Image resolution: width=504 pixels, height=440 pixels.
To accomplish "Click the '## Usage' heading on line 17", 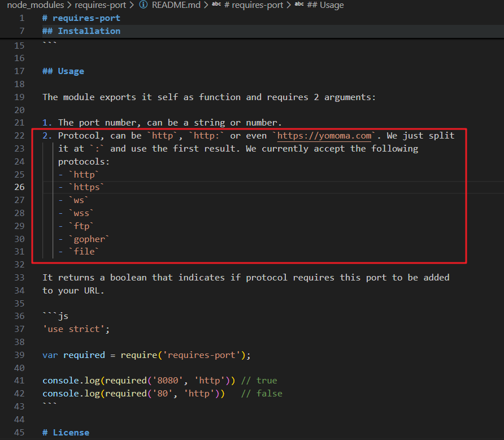I will [63, 71].
